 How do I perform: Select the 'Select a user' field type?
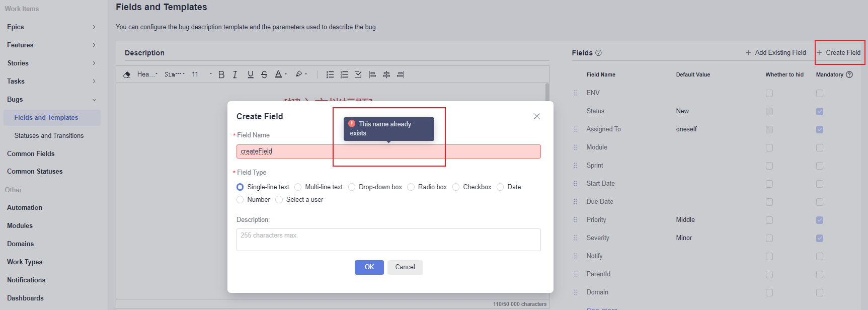(x=279, y=200)
